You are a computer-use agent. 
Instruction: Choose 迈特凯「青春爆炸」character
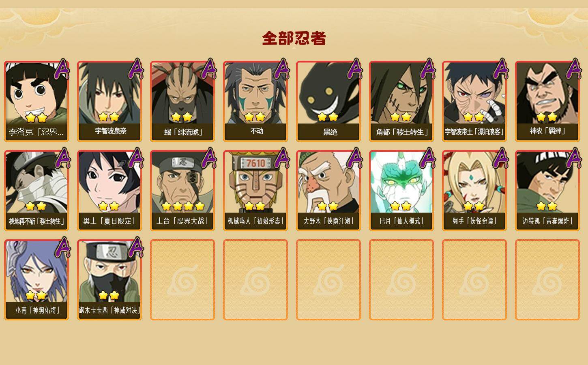547,191
